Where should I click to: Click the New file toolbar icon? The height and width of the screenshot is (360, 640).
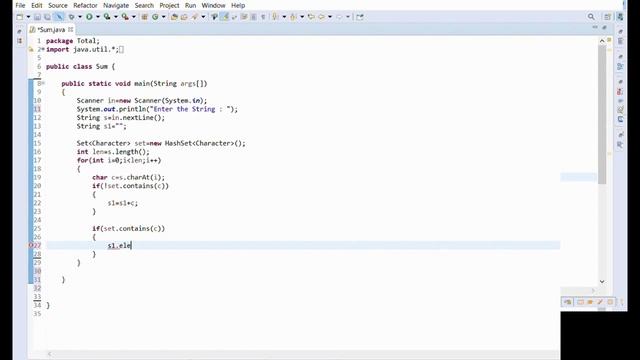[20, 17]
